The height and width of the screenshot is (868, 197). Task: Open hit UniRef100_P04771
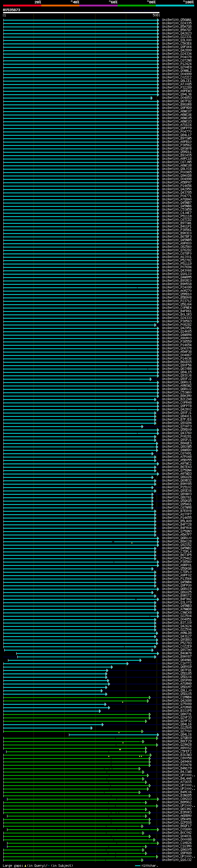(177, 196)
